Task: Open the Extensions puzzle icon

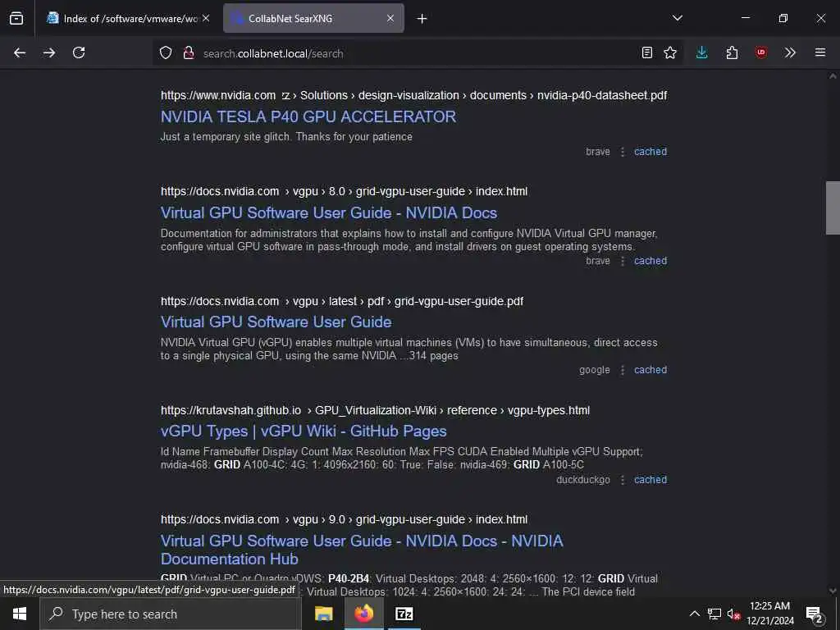Action: click(732, 52)
